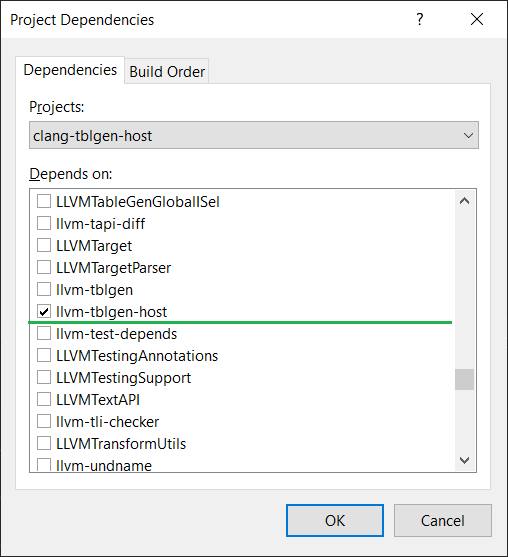
Task: Tick the LLVMTarget checkbox
Action: coord(44,245)
